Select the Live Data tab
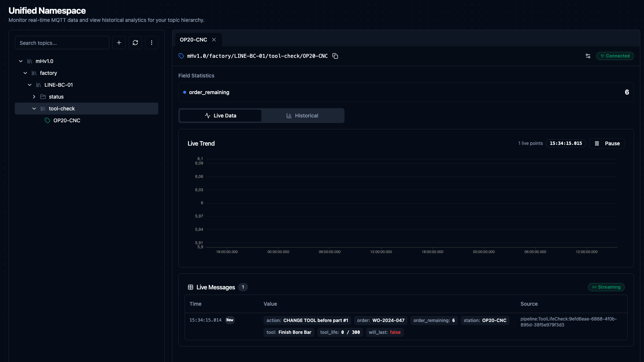644x362 pixels. point(221,116)
